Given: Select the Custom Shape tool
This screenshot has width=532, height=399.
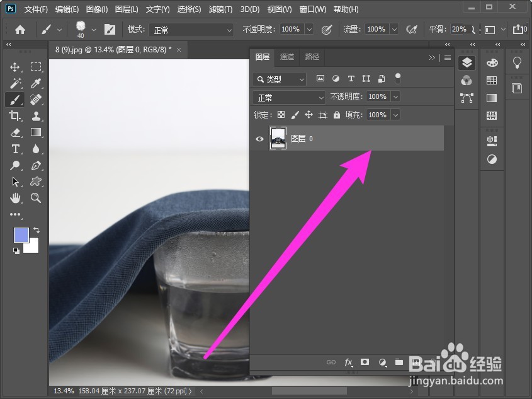Looking at the screenshot, I should (36, 182).
